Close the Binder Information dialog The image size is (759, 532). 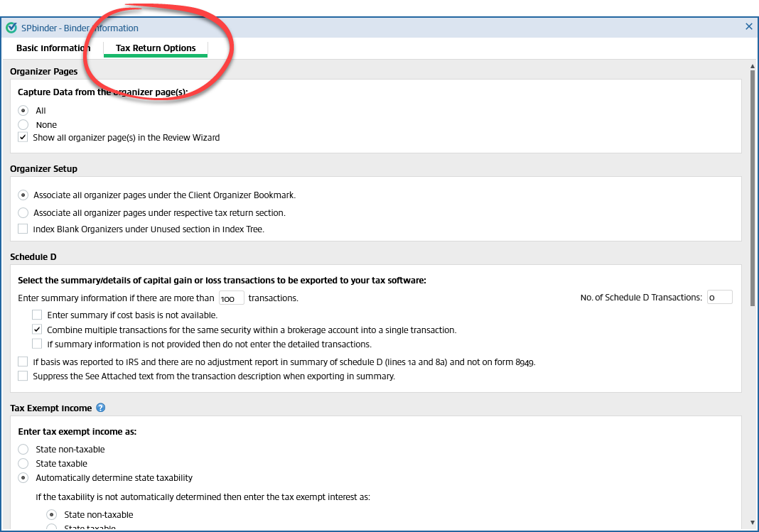pos(748,26)
